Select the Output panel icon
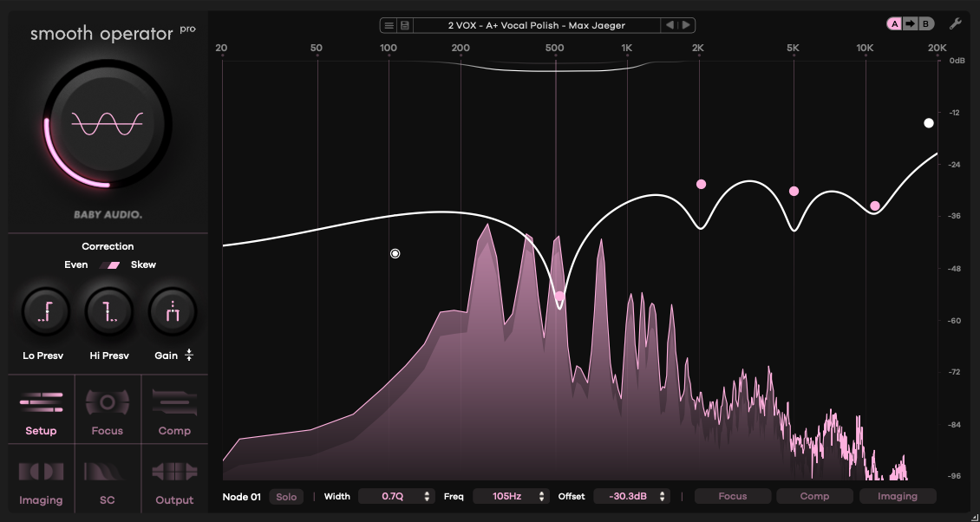This screenshot has width=980, height=522. pos(174,472)
